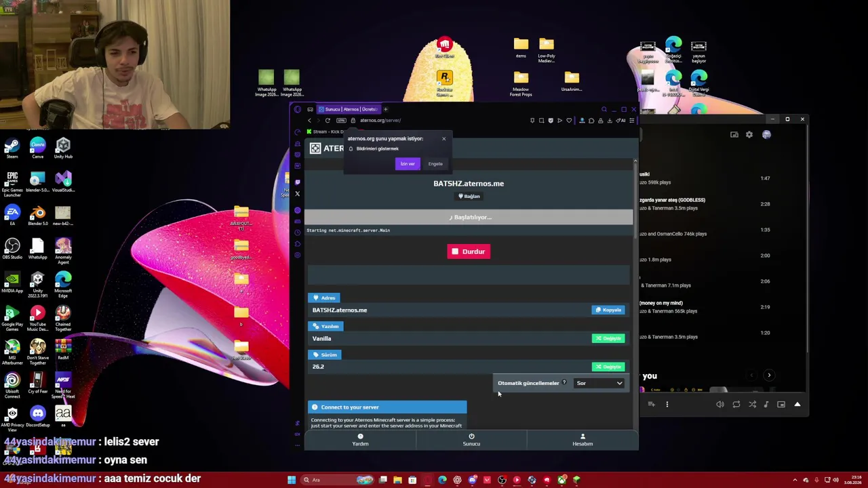Open profile avatar in music window
This screenshot has height=488, width=868.
tap(766, 135)
